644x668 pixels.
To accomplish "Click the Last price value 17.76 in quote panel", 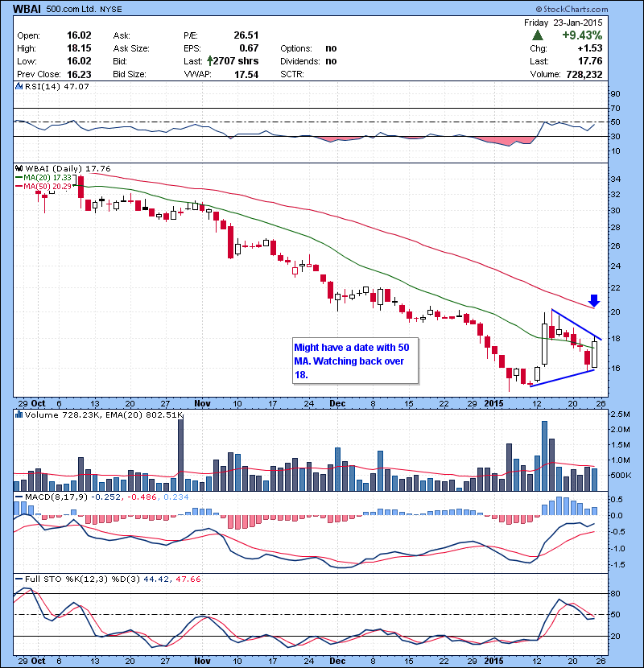I will [x=590, y=61].
